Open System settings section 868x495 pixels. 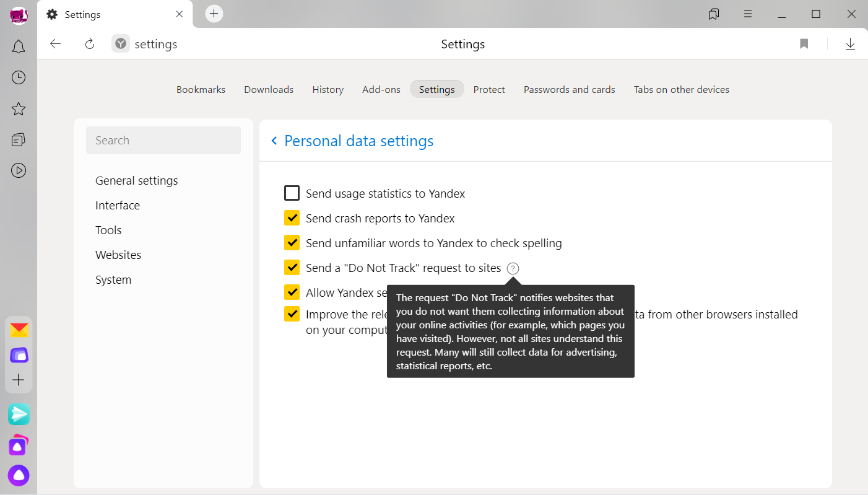click(x=113, y=279)
